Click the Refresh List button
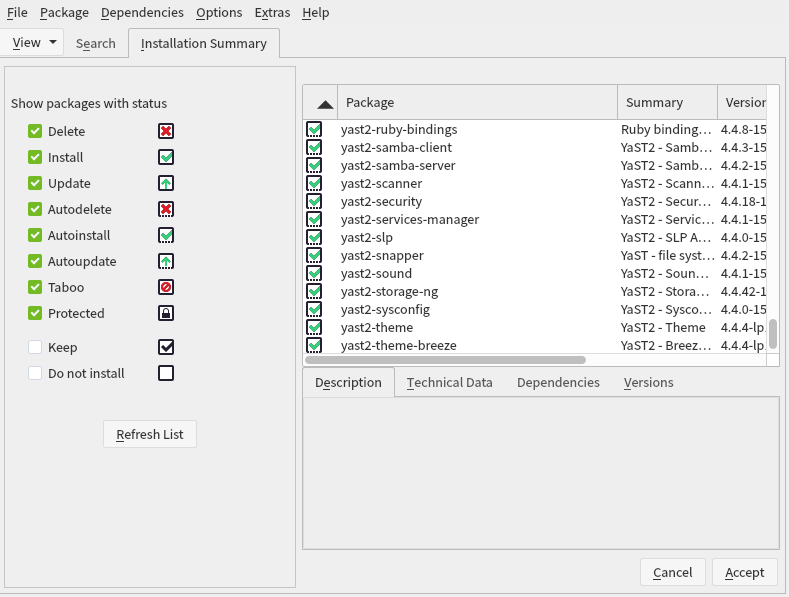 coord(150,434)
